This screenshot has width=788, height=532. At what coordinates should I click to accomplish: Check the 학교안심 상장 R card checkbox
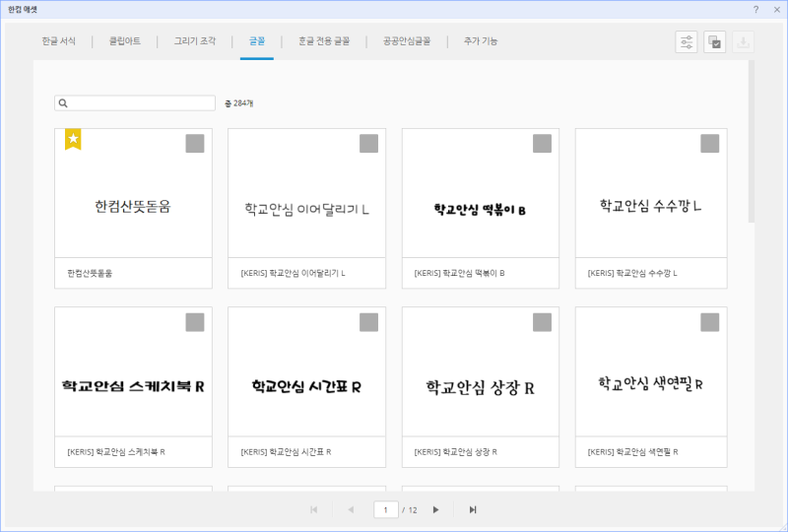click(x=543, y=322)
